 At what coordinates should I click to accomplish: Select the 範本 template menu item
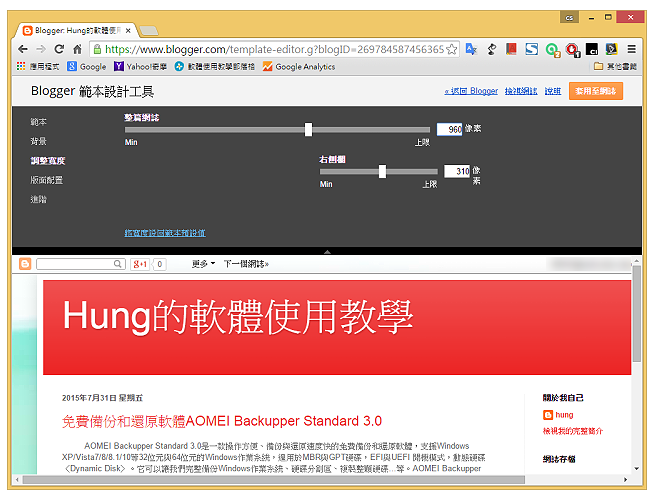[x=39, y=122]
